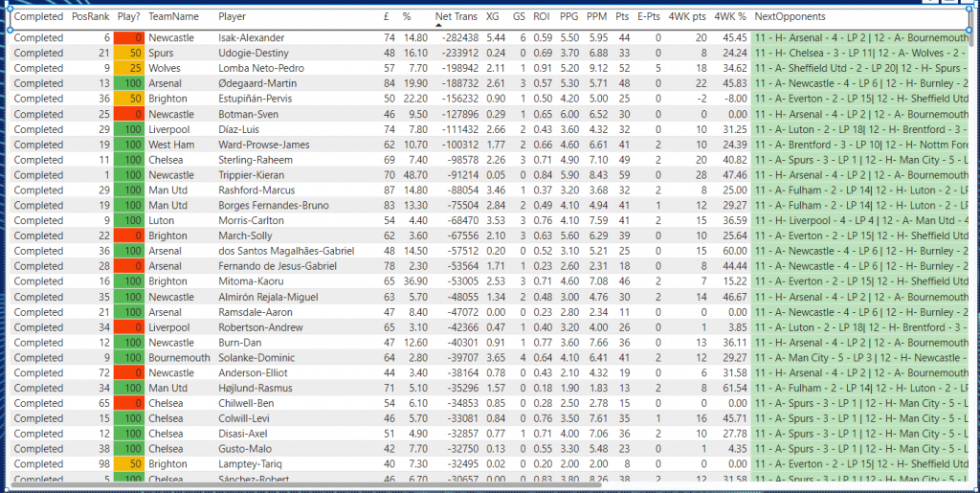The width and height of the screenshot is (980, 493).
Task: Sort by the TeamName column header
Action: [x=174, y=17]
